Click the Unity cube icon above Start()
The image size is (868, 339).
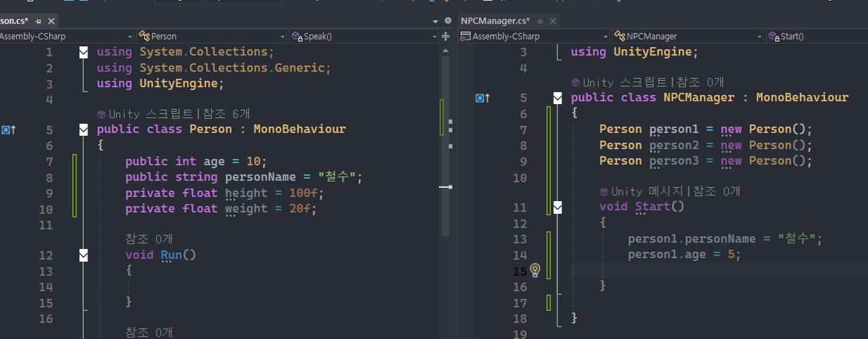pos(604,191)
